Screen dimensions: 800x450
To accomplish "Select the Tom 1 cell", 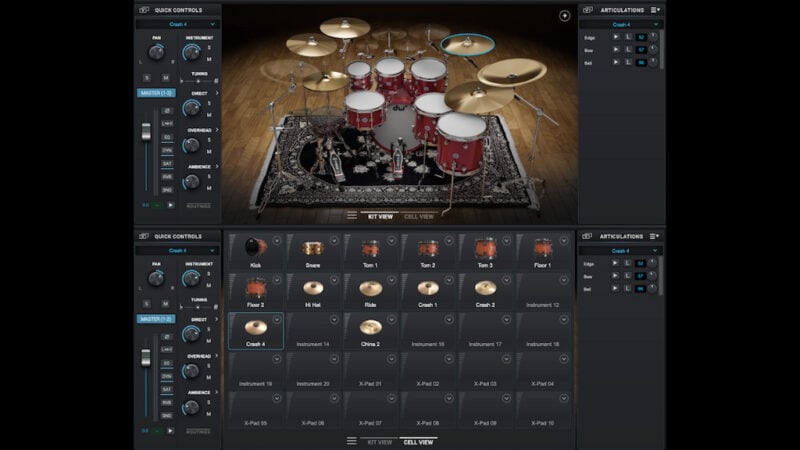I will coord(370,252).
